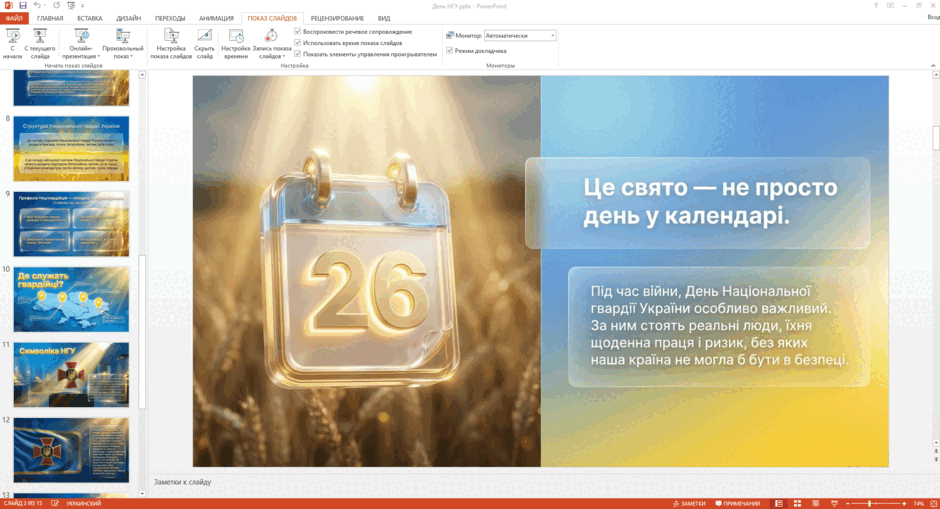Click slide title 'Це свято — не просто'
Screen dimensions: 940x509
710,187
